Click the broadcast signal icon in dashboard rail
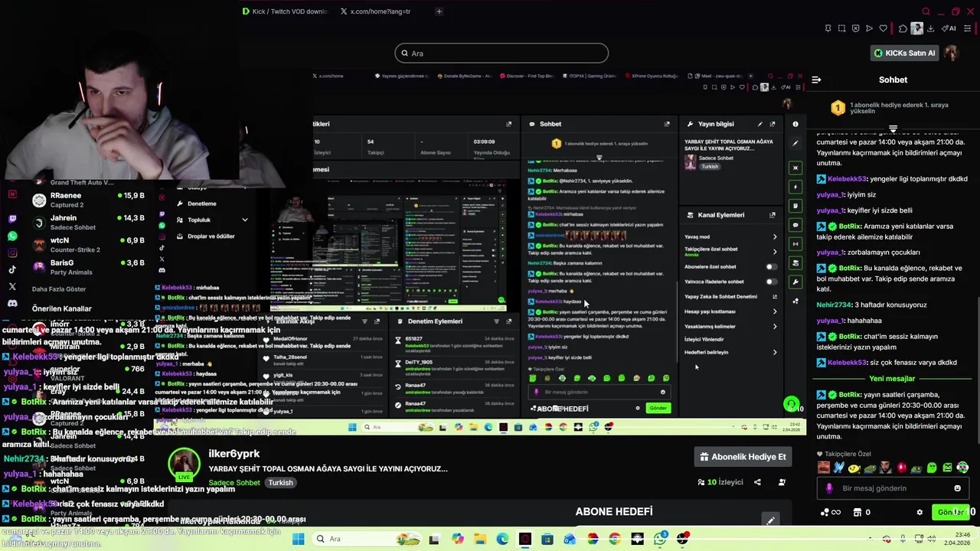 click(x=795, y=243)
